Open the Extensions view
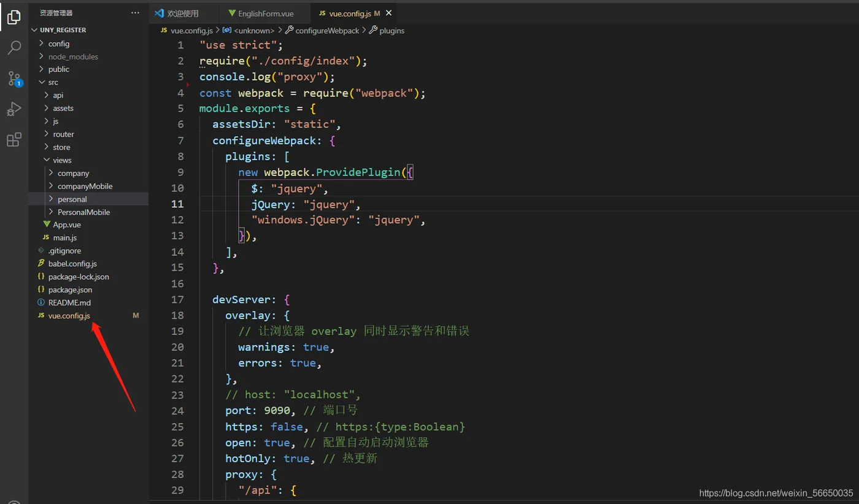The image size is (859, 504). (x=13, y=140)
